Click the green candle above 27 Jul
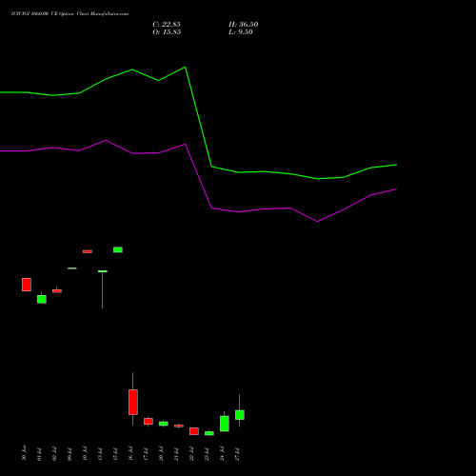 pos(240,415)
